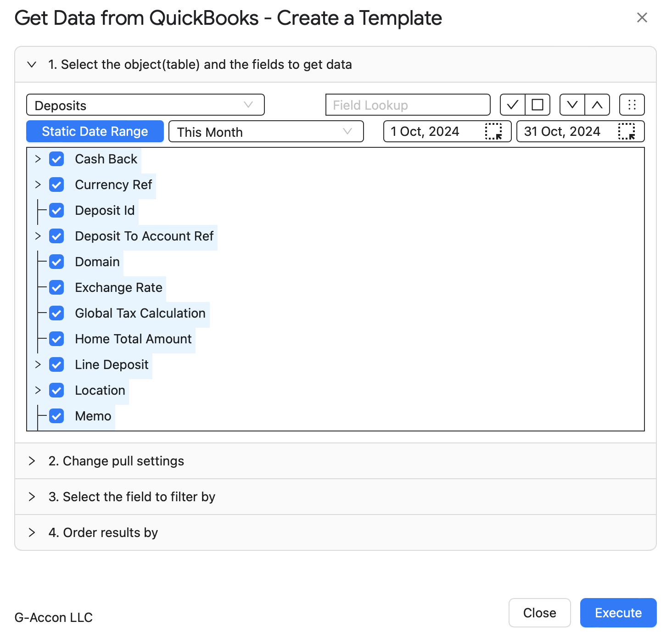Select the Domain field label

tap(97, 262)
